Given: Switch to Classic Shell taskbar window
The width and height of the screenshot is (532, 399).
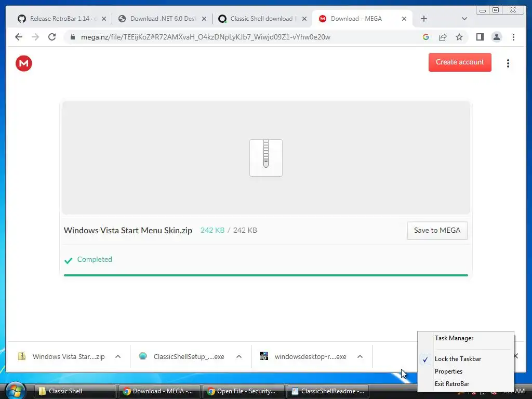Looking at the screenshot, I should (75, 391).
